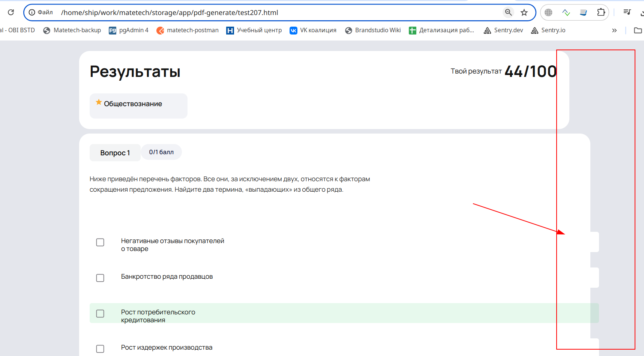Click the VK коалиция bookmark icon
Screen dimensions: 644x356
tap(293, 30)
